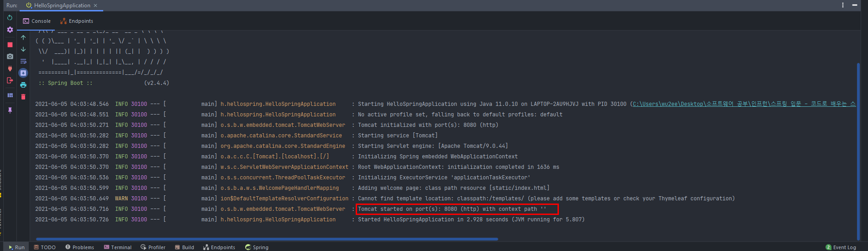Click 'w.s.c.ServletWebServerApplicationContext' logger name
Screen dimensions: 868x251
284,167
